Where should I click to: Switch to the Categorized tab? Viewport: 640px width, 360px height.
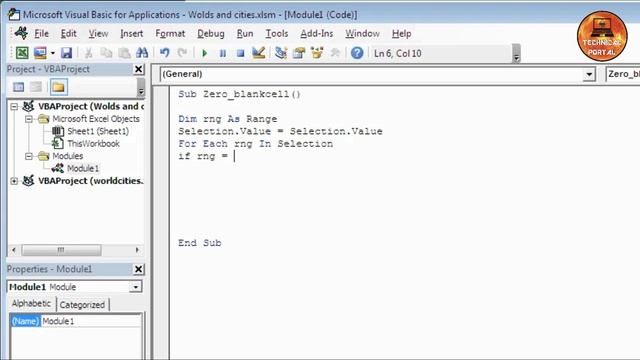coord(82,304)
